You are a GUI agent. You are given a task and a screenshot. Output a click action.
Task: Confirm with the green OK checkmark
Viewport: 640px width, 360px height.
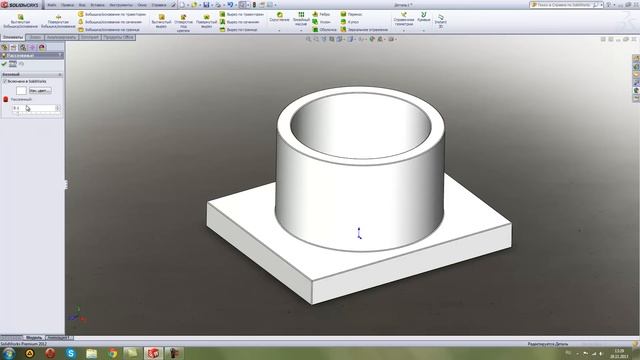click(4, 64)
